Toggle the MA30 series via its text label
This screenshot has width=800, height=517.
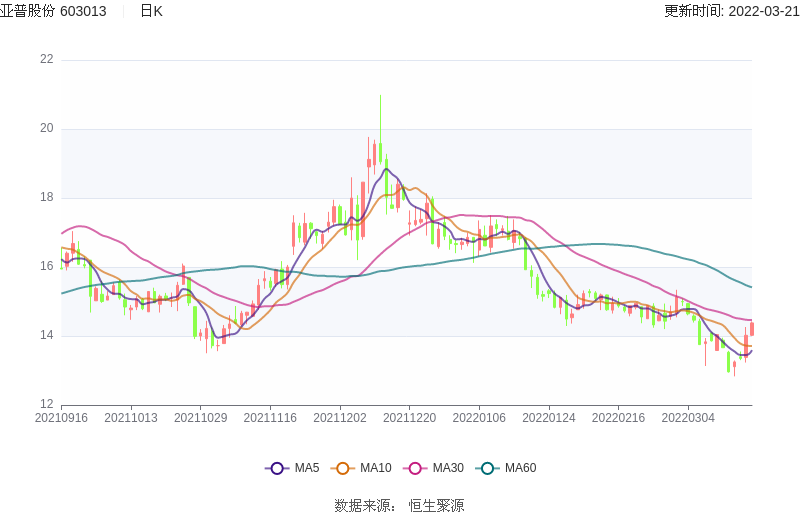[x=448, y=468]
